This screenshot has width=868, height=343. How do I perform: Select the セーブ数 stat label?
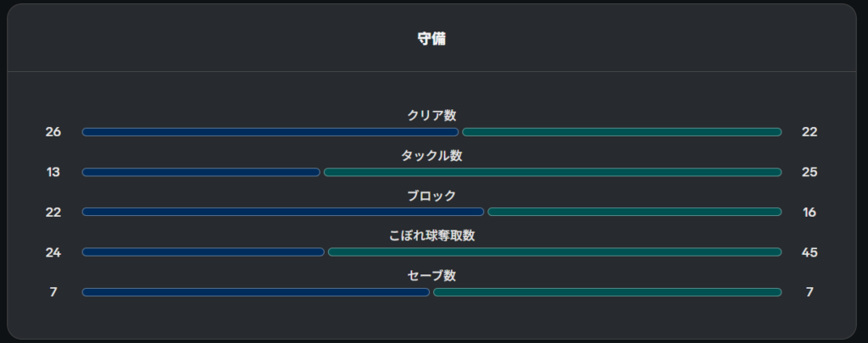(x=431, y=275)
